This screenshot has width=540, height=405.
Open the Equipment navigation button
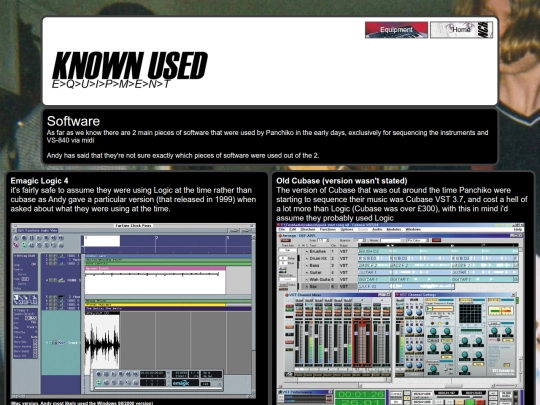[396, 30]
